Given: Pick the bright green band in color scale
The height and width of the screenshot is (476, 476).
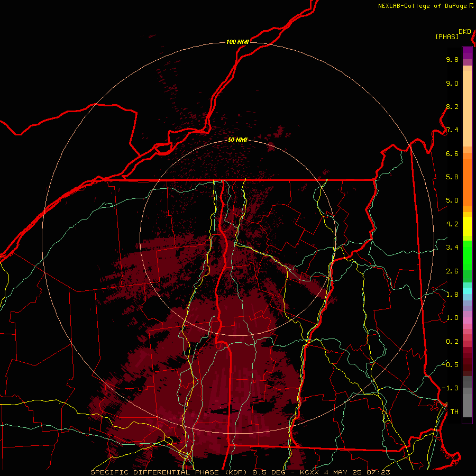Looking at the screenshot, I should (x=467, y=255).
